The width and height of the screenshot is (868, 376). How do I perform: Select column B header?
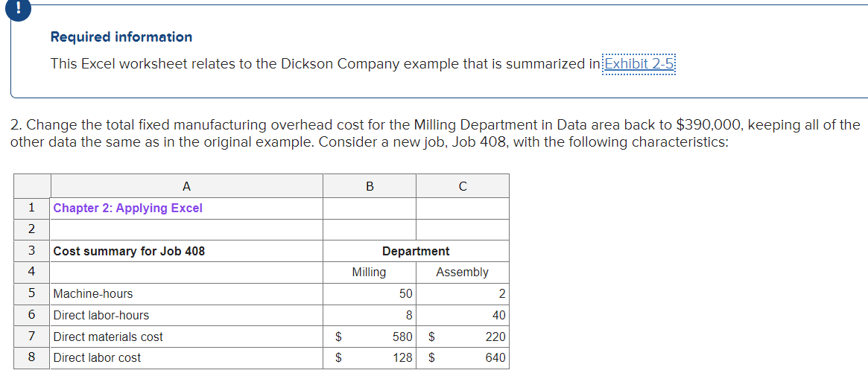tap(370, 186)
